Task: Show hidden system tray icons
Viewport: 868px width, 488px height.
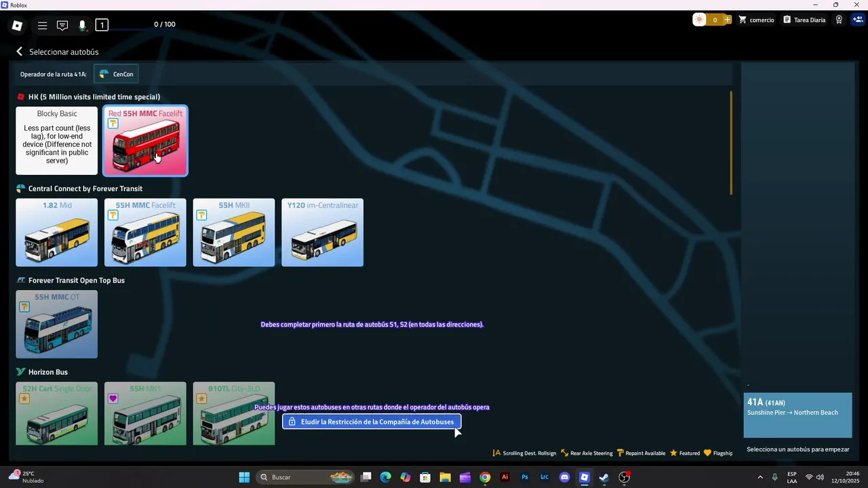Action: click(759, 477)
